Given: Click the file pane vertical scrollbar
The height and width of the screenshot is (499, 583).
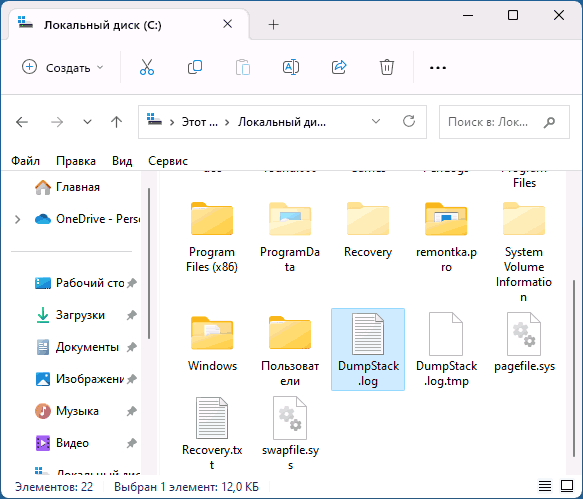Looking at the screenshot, I should point(574,368).
